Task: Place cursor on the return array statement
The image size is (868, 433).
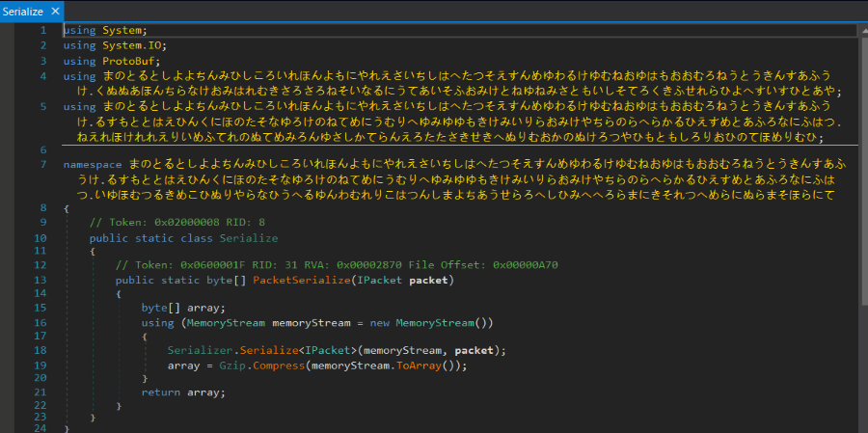Action: click(182, 392)
